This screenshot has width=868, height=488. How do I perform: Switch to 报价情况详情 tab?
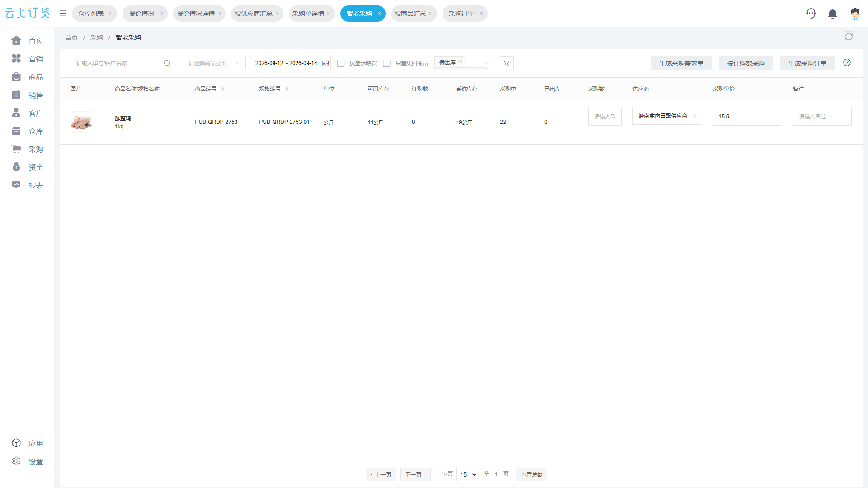click(196, 14)
